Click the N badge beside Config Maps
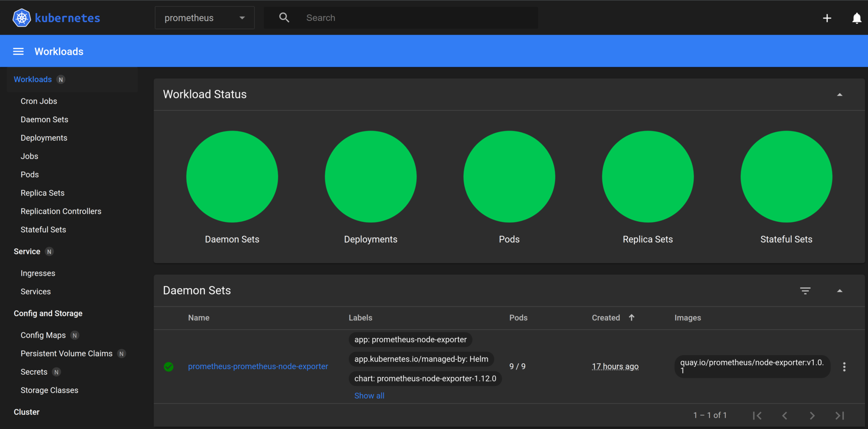 coord(75,335)
